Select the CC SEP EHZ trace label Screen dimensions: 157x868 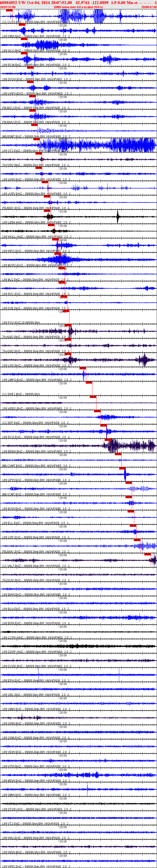click(x=36, y=423)
